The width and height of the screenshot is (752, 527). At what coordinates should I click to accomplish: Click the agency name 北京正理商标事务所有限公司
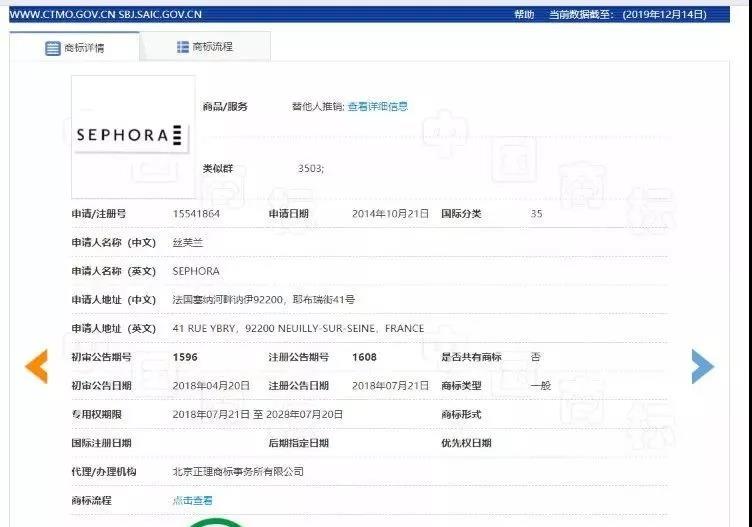pos(238,471)
